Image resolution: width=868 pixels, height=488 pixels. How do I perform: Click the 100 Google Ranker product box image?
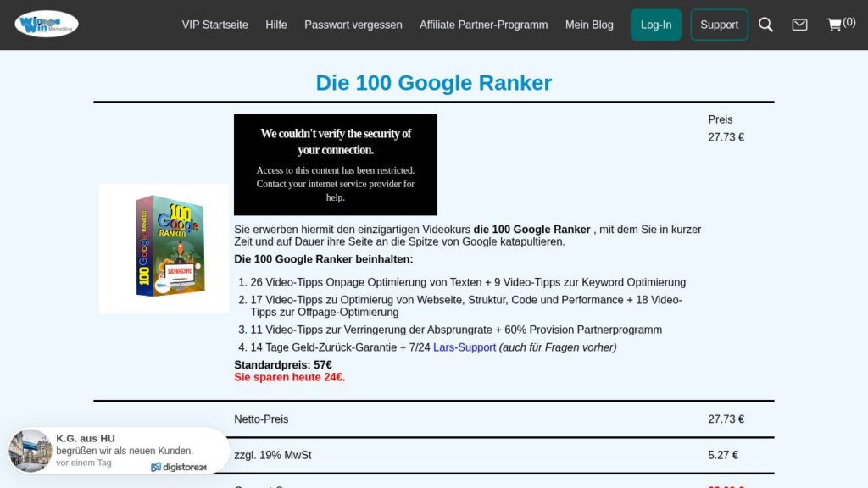click(164, 248)
